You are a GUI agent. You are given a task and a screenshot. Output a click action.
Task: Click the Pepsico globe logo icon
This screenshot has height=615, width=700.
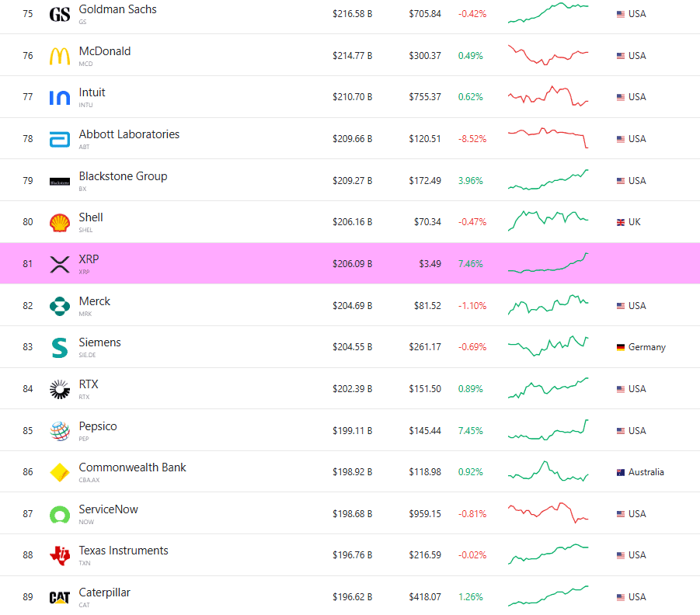point(59,431)
